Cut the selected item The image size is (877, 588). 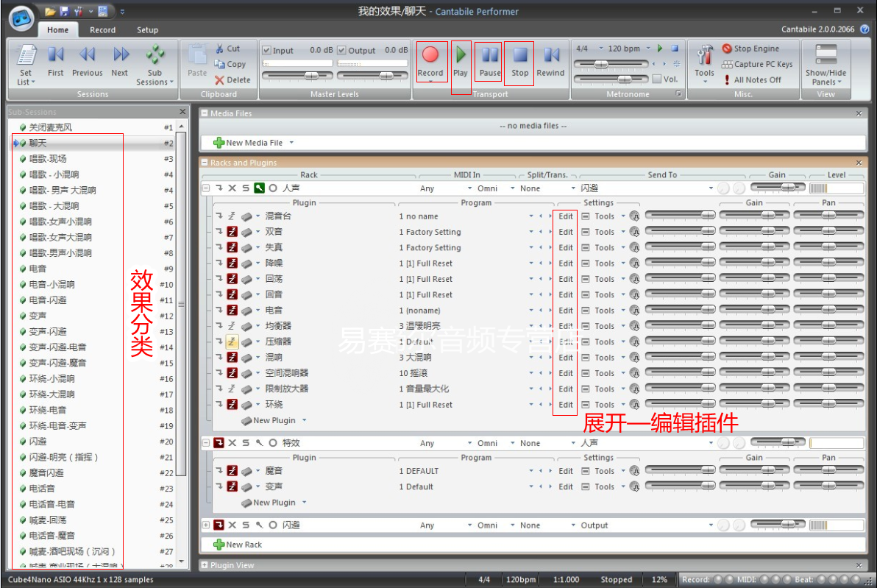point(227,49)
